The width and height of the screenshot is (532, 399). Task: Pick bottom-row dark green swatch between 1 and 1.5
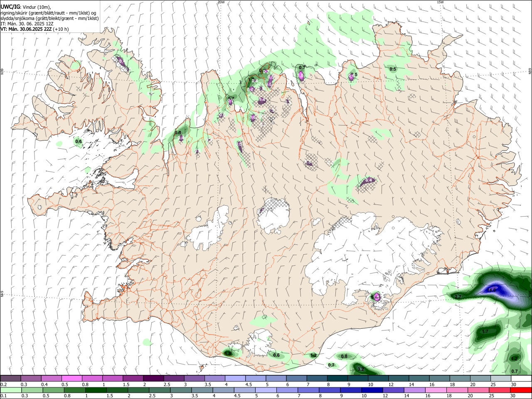pyautogui.click(x=96, y=390)
